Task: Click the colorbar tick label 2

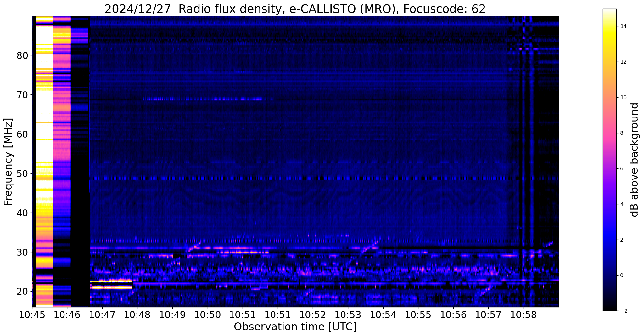Action: 621,240
